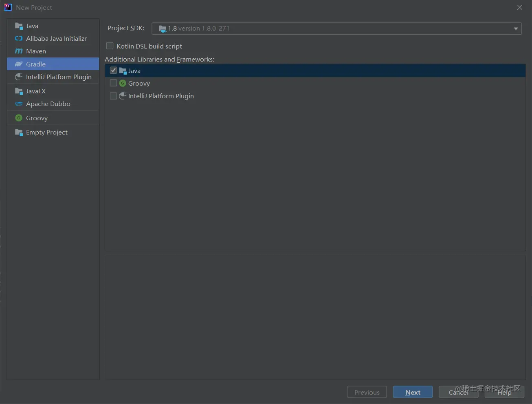Click IntelliJ Platform Plugin label in frameworks list
The image size is (532, 404).
[161, 96]
